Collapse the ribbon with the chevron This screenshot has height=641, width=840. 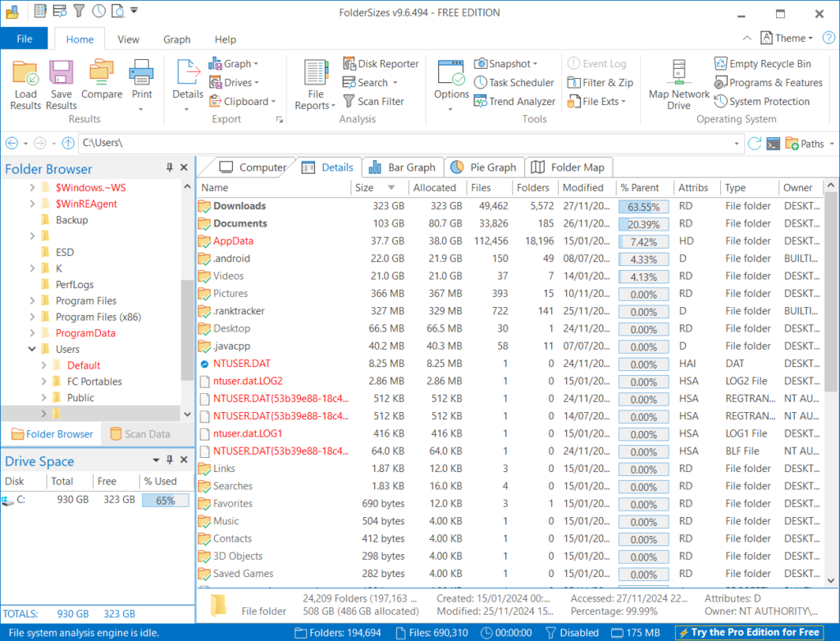point(746,38)
